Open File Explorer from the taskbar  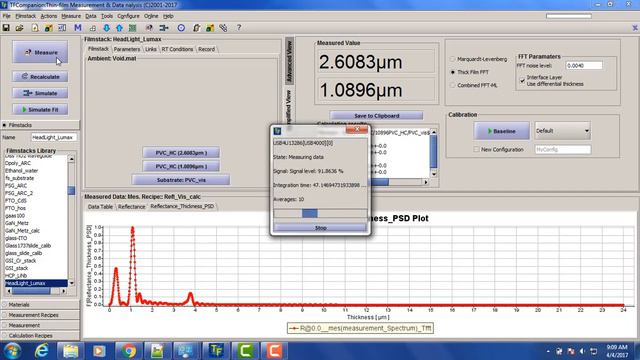(70, 351)
